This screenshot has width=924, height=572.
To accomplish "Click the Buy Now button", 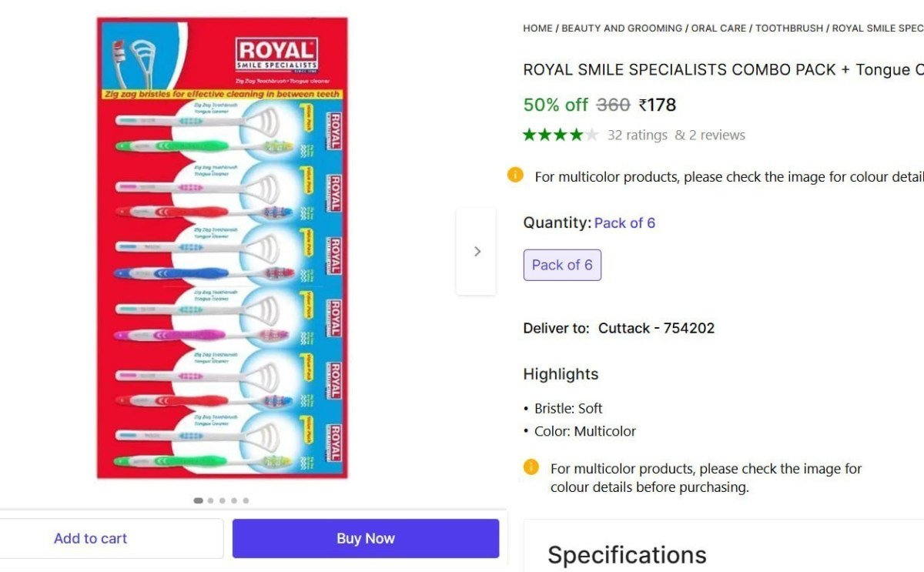I will pyautogui.click(x=366, y=538).
